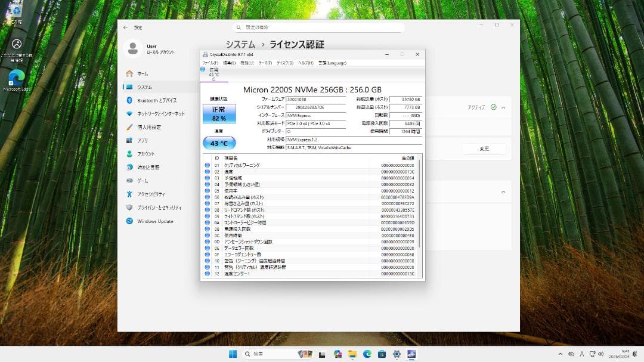Click the 変更 button in Settings
The height and width of the screenshot is (362, 644).
tap(484, 148)
